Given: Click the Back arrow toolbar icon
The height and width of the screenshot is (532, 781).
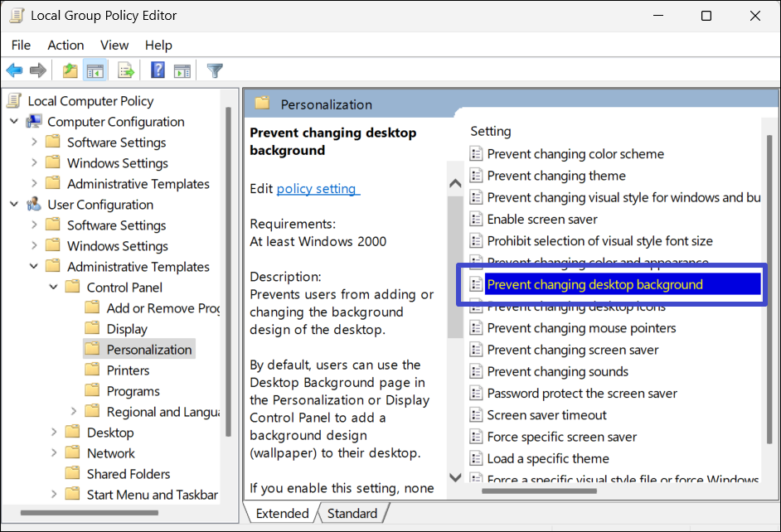Looking at the screenshot, I should click(14, 71).
